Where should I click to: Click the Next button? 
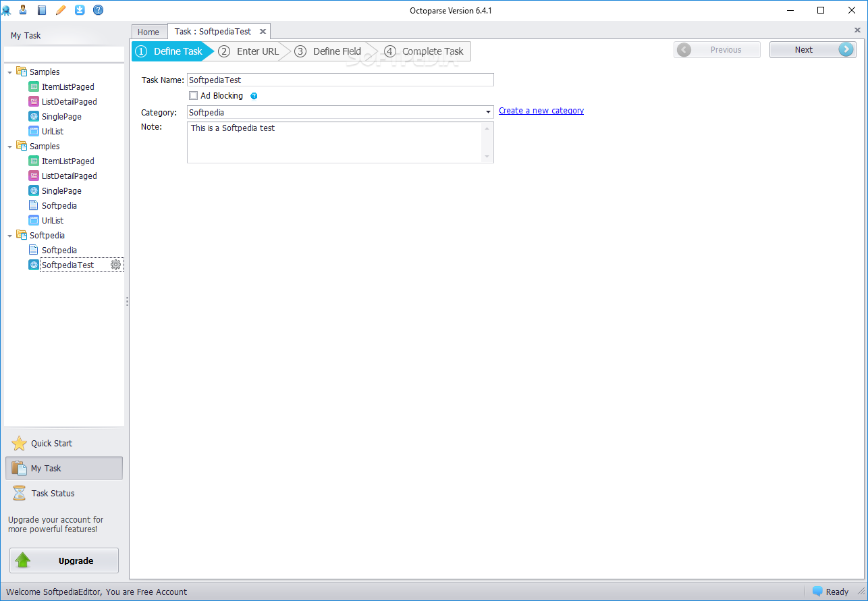(x=813, y=49)
